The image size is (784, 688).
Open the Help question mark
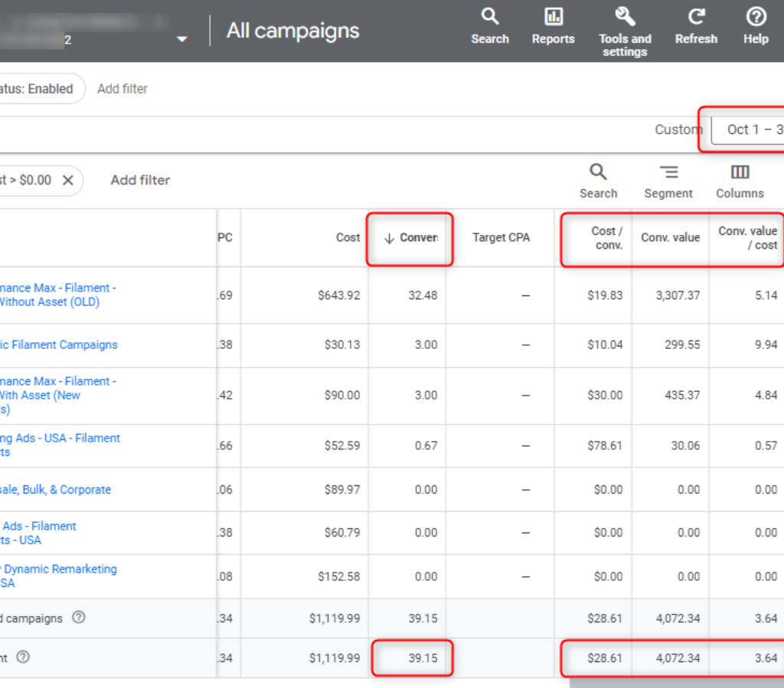click(756, 18)
